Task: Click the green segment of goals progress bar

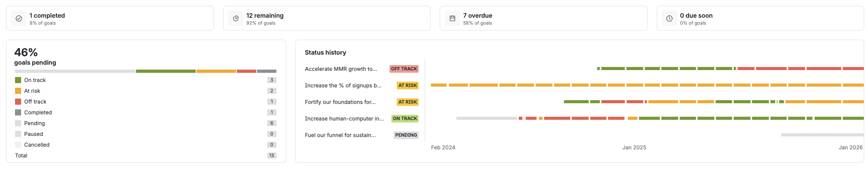Action: coord(166,71)
